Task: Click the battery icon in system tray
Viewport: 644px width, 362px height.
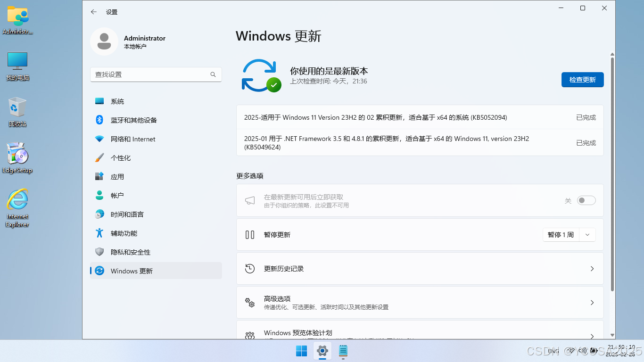Action: (594, 351)
